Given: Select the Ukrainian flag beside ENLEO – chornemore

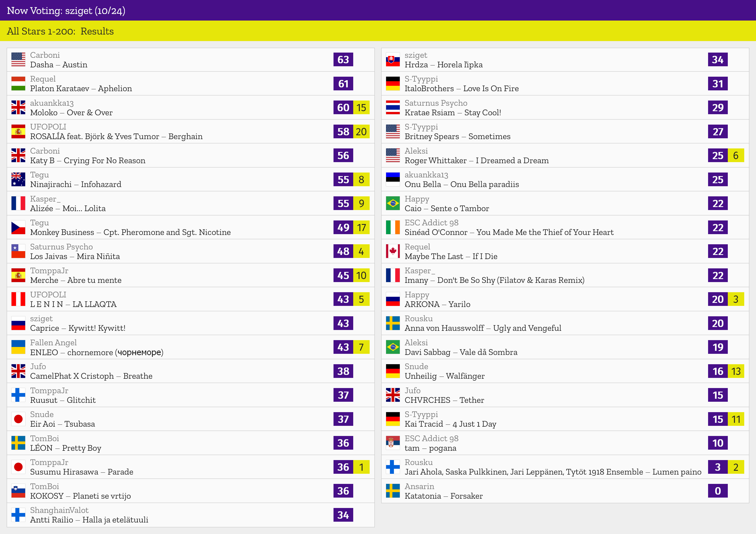Looking at the screenshot, I should pyautogui.click(x=18, y=347).
